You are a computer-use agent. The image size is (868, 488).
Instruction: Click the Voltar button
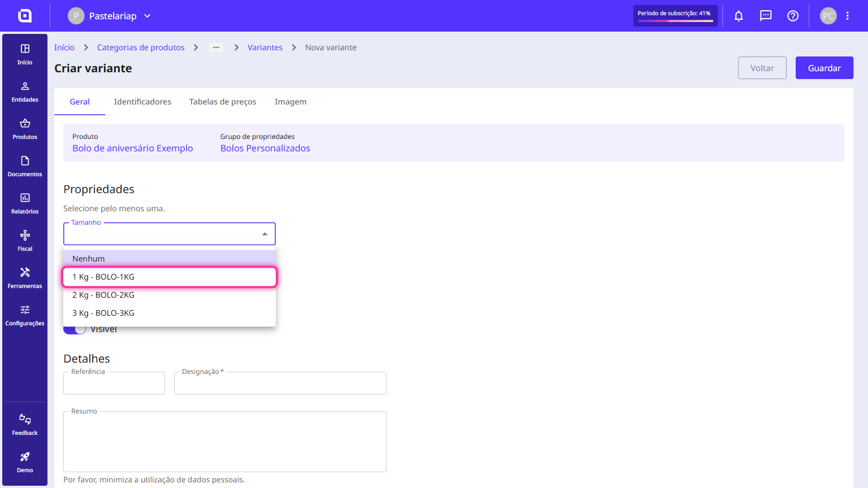tap(762, 68)
